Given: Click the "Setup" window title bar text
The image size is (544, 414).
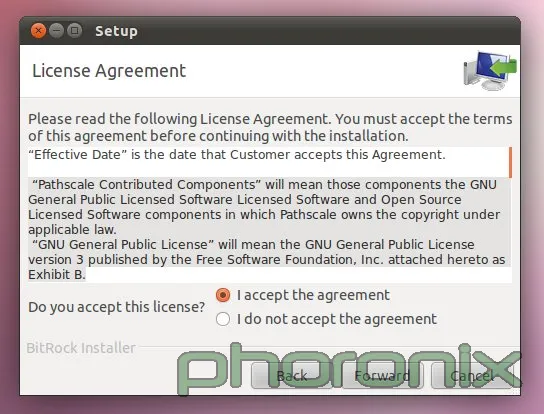Looking at the screenshot, I should click(117, 31).
